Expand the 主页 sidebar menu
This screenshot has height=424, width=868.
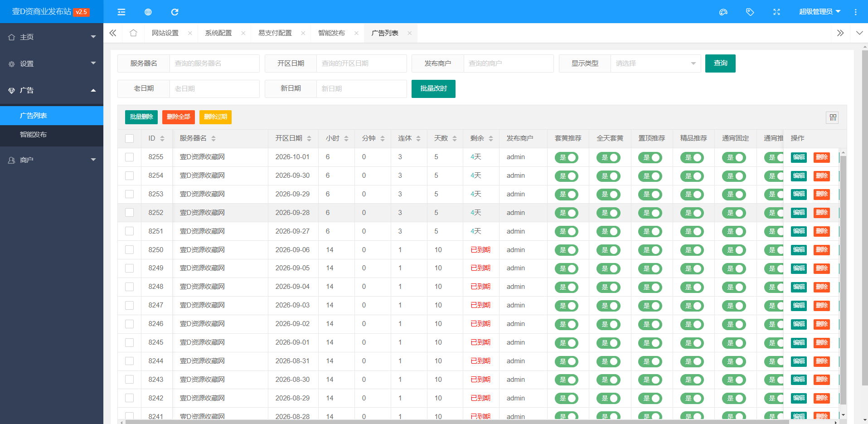(x=52, y=37)
